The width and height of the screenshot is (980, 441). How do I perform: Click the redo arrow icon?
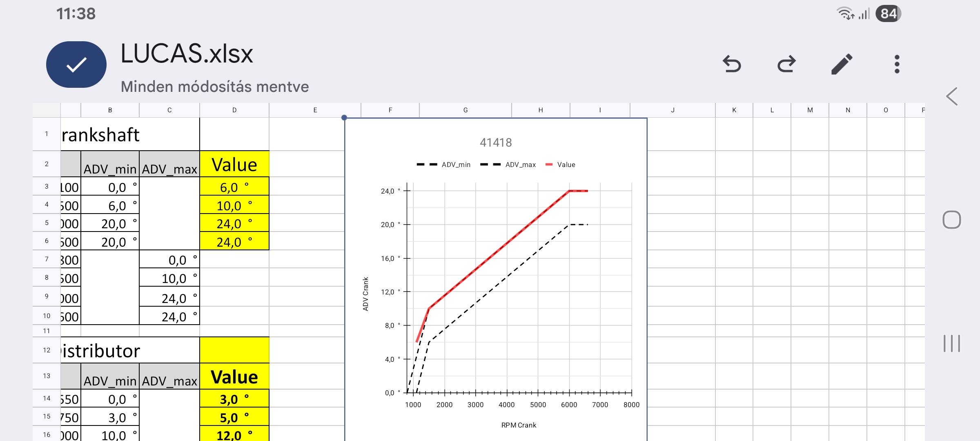pyautogui.click(x=786, y=64)
